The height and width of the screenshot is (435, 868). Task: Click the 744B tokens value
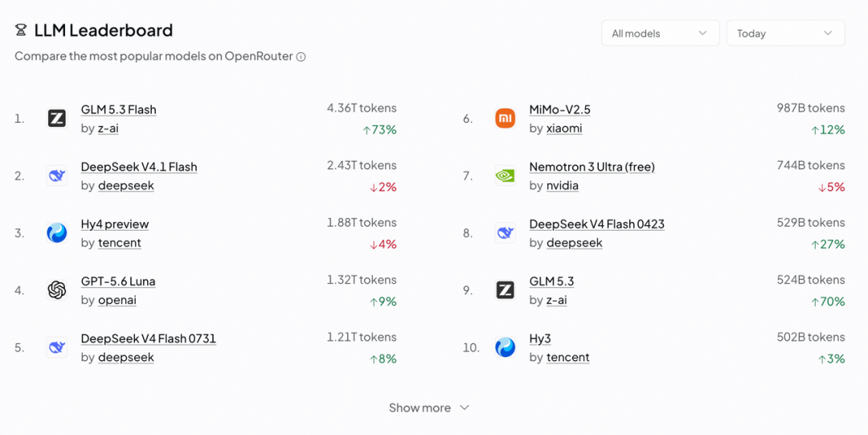tap(811, 165)
